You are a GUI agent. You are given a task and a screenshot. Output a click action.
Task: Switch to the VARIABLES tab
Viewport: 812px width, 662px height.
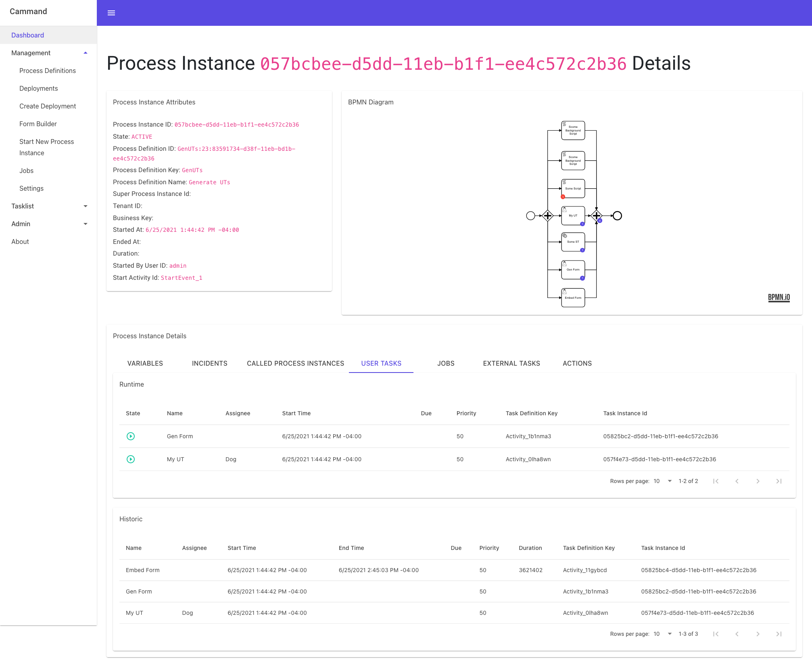tap(145, 363)
